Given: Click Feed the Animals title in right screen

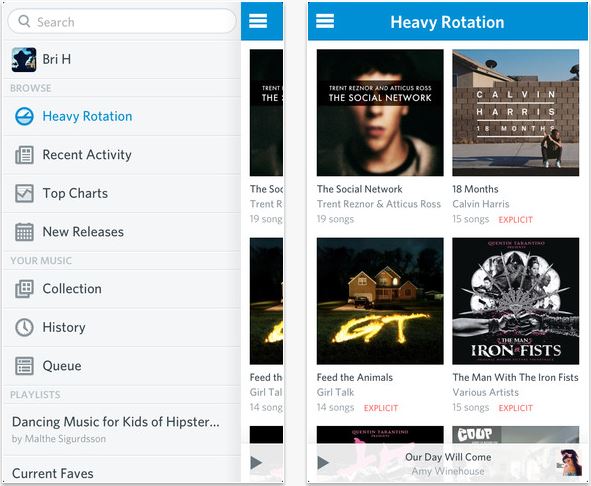Looking at the screenshot, I should [355, 377].
